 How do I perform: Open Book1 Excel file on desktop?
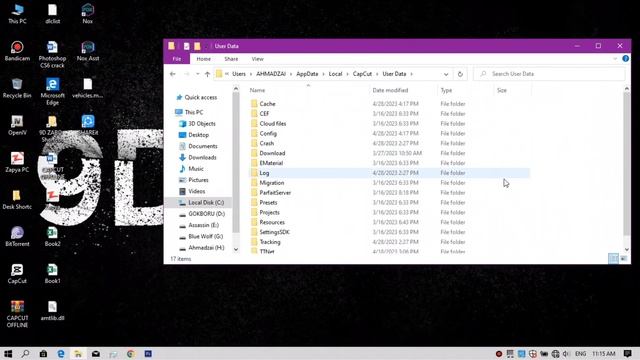52,273
